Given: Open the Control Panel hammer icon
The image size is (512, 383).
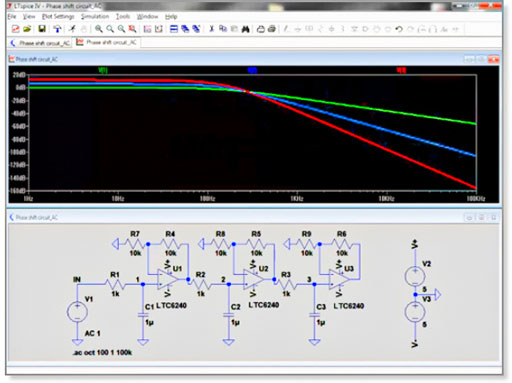Looking at the screenshot, I should 57,29.
